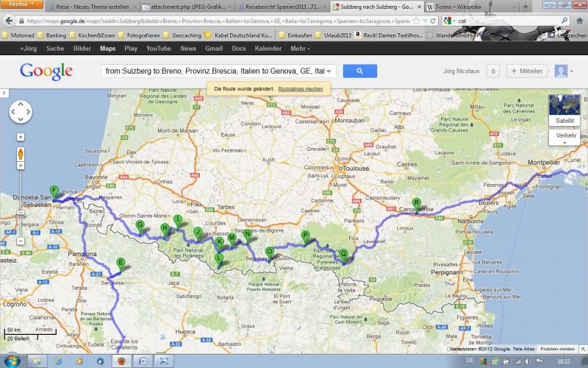Open Internet Explorer from taskbar

click(x=58, y=361)
